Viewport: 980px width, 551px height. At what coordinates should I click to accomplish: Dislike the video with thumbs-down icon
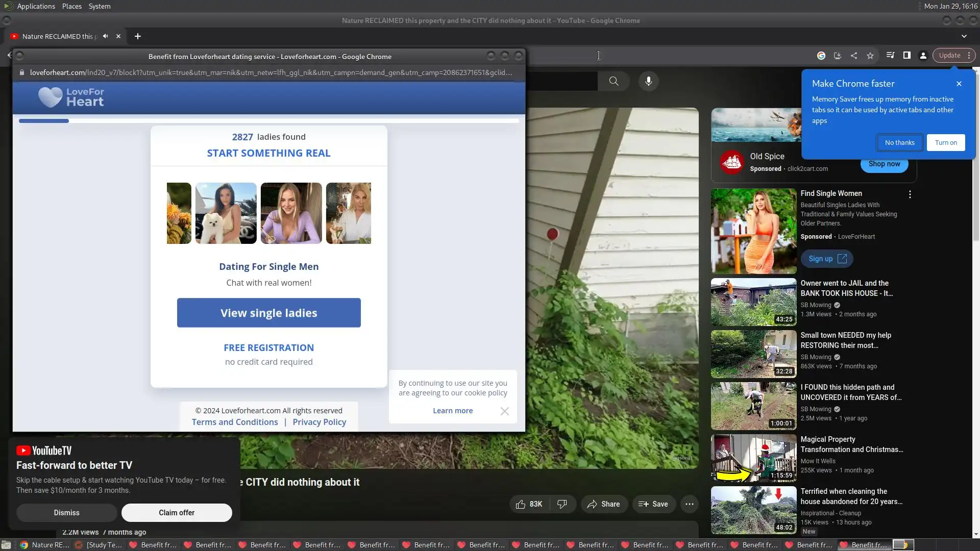(x=562, y=504)
